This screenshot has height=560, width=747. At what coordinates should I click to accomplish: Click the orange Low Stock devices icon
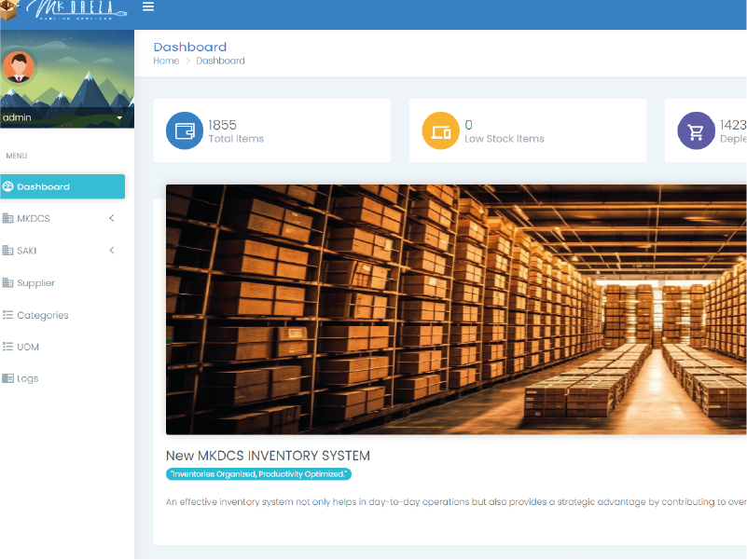click(x=441, y=130)
